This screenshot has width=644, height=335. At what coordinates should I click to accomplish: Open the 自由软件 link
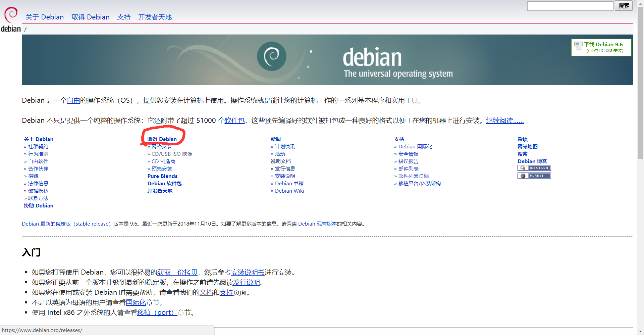pos(38,161)
